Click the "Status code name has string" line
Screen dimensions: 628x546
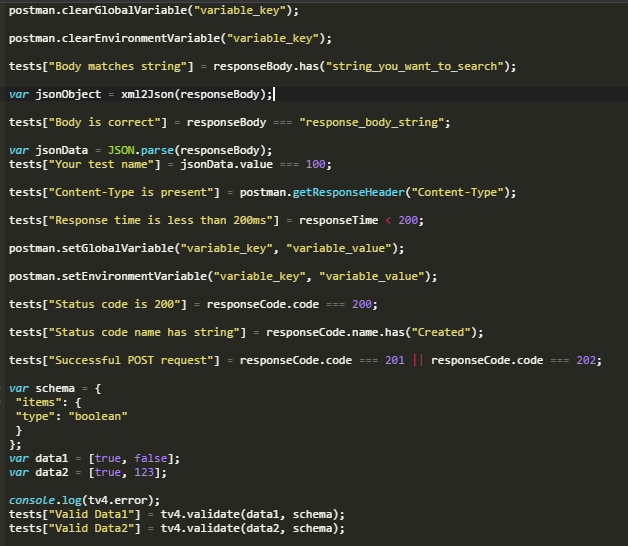(x=246, y=333)
